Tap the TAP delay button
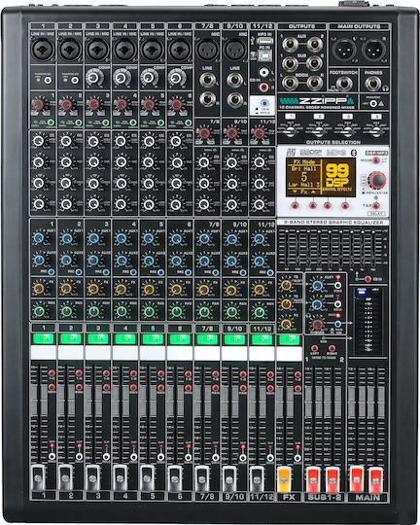 [x=376, y=205]
